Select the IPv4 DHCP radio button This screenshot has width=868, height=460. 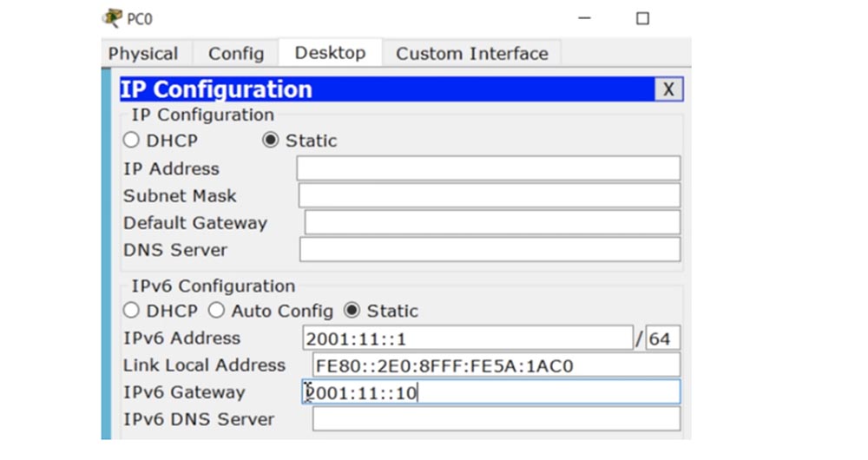tap(131, 141)
